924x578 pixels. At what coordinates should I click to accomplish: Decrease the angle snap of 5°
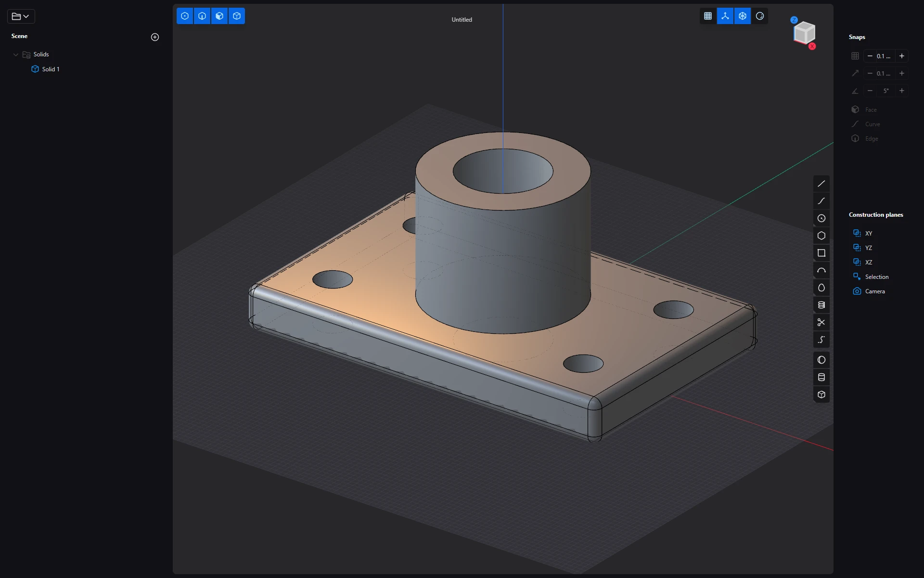870,91
